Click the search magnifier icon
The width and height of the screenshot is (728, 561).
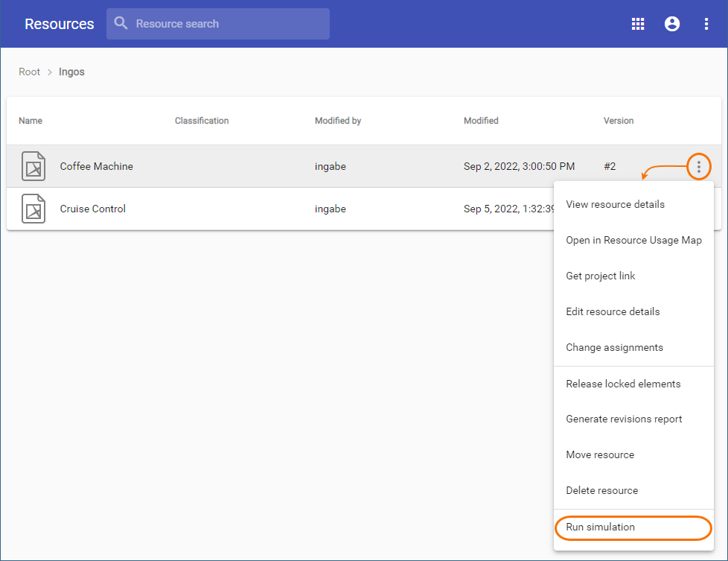coord(121,24)
